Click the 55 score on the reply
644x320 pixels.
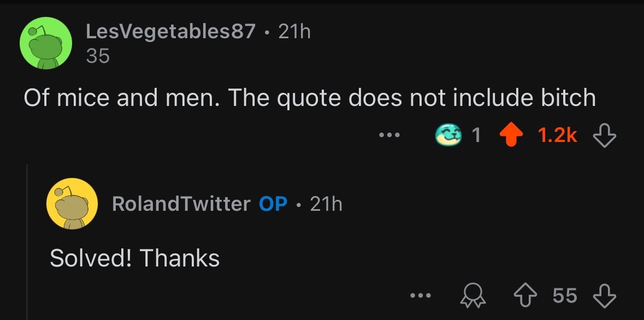click(565, 296)
